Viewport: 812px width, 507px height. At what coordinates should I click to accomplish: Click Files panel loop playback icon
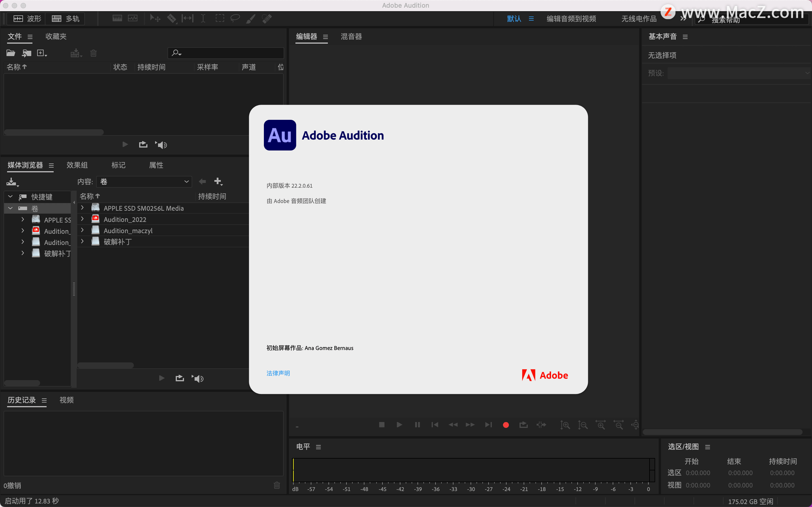(x=143, y=144)
